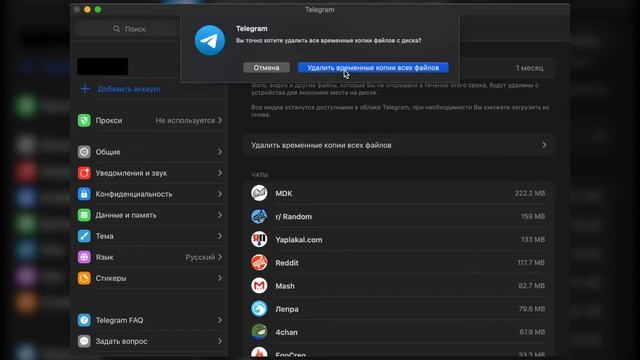Image resolution: width=640 pixels, height=360 pixels.
Task: Confirm with blue Удалить временные копии button
Action: click(x=373, y=68)
